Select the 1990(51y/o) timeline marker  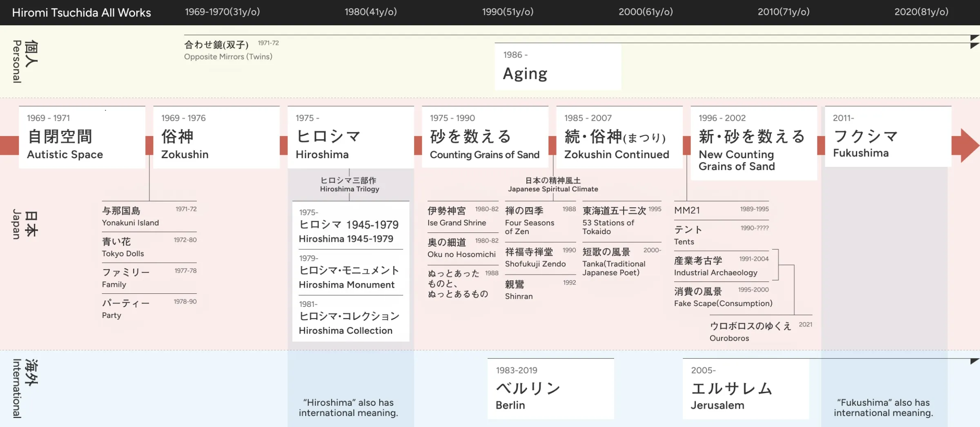tap(508, 12)
